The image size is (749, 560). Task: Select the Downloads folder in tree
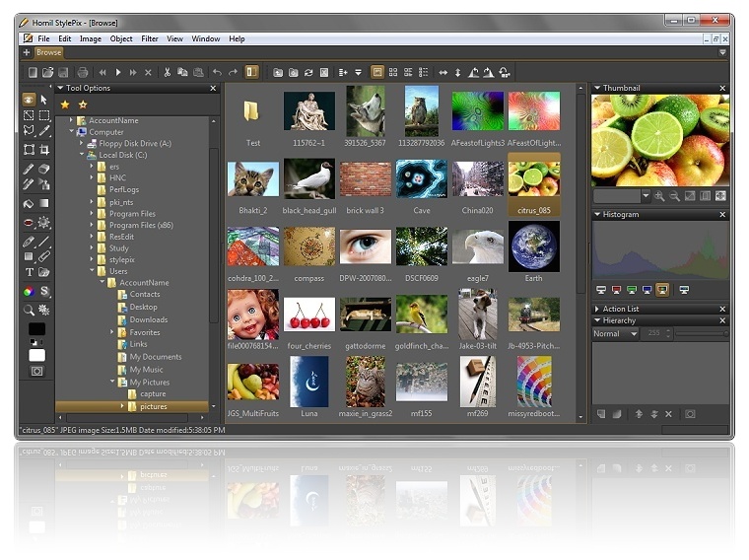[x=148, y=319]
